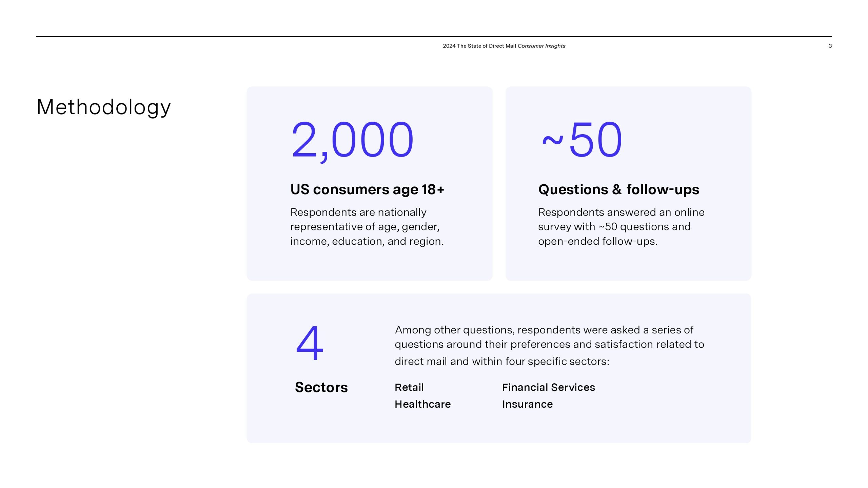The image size is (868, 488).
Task: Select the Questions & follow-ups heading
Action: point(618,189)
